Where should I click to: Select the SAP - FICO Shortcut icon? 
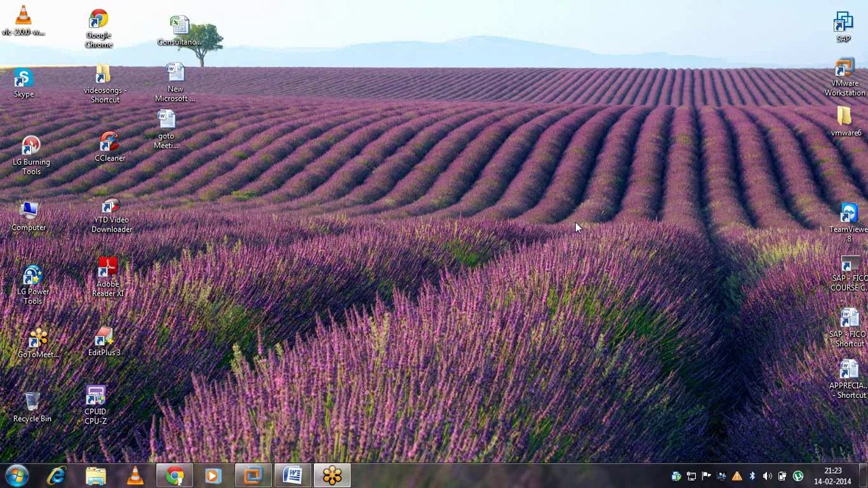point(848,328)
